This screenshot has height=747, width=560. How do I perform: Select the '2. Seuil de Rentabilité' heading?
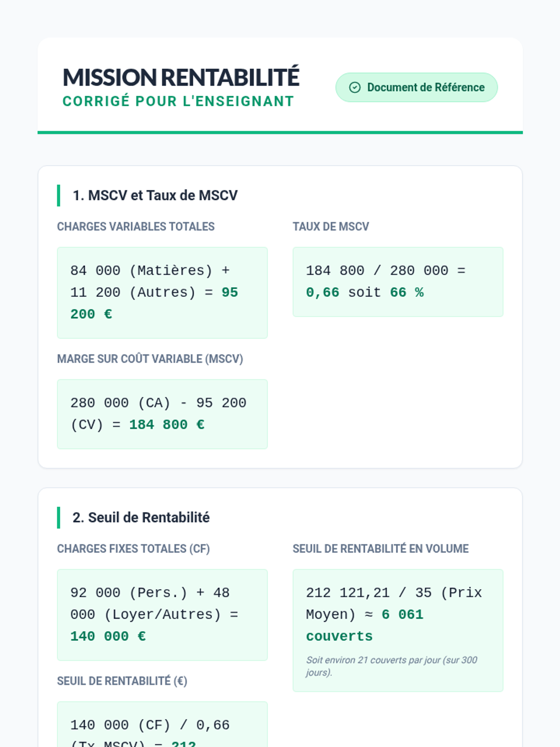[x=141, y=517]
